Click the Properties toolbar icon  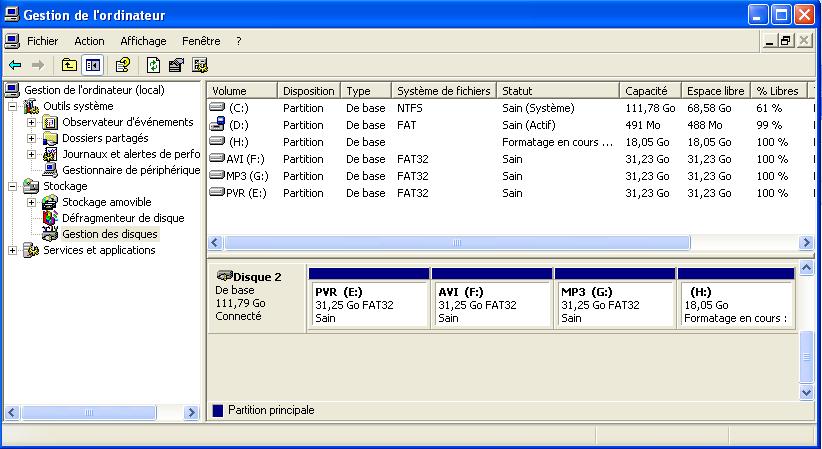coord(176,65)
